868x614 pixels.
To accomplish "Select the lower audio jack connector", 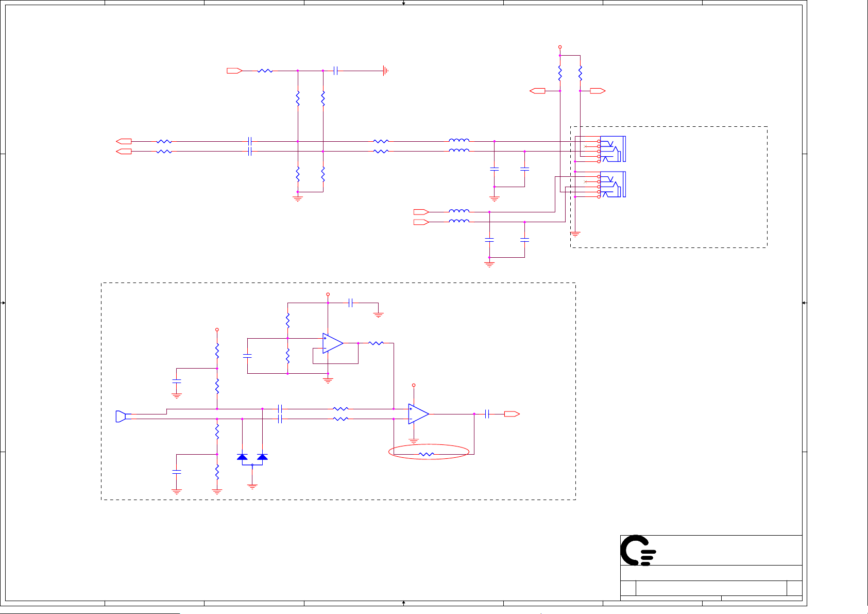I will [612, 185].
